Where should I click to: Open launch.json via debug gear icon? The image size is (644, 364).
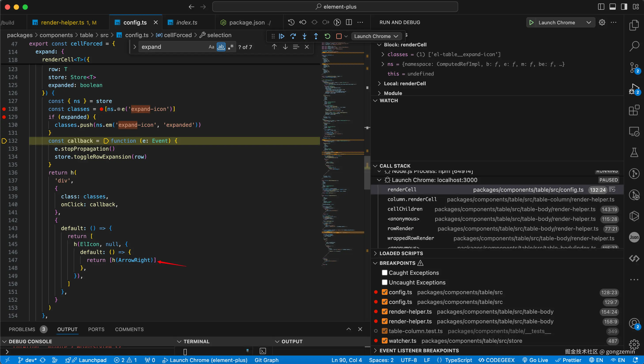602,23
